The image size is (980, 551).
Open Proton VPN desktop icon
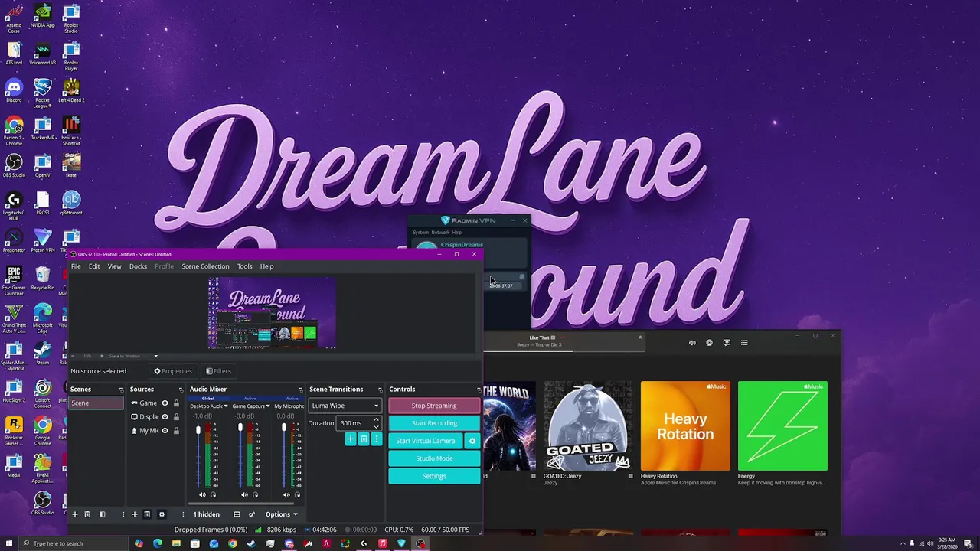click(42, 239)
